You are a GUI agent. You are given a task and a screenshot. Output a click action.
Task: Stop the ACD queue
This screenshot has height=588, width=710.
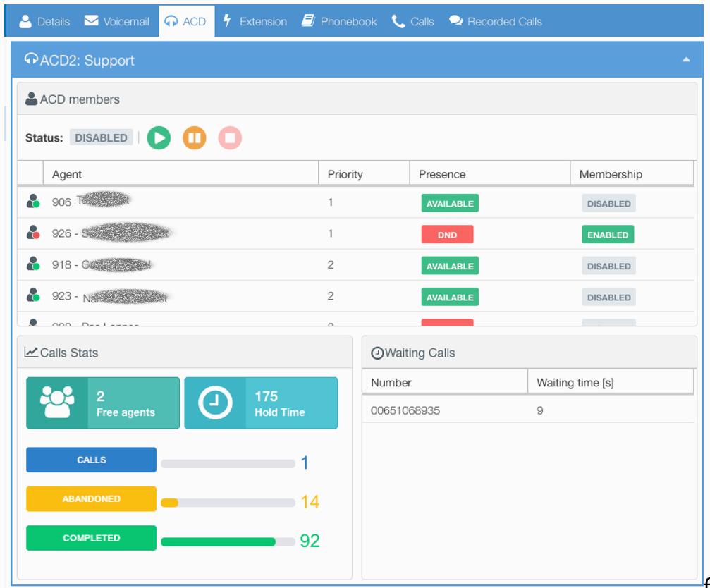click(230, 137)
